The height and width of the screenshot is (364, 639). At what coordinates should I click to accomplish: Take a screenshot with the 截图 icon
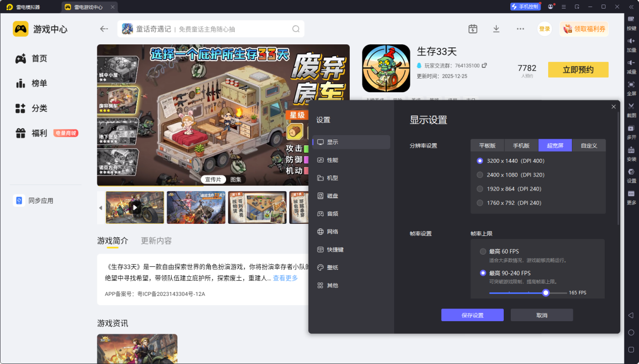pyautogui.click(x=631, y=106)
